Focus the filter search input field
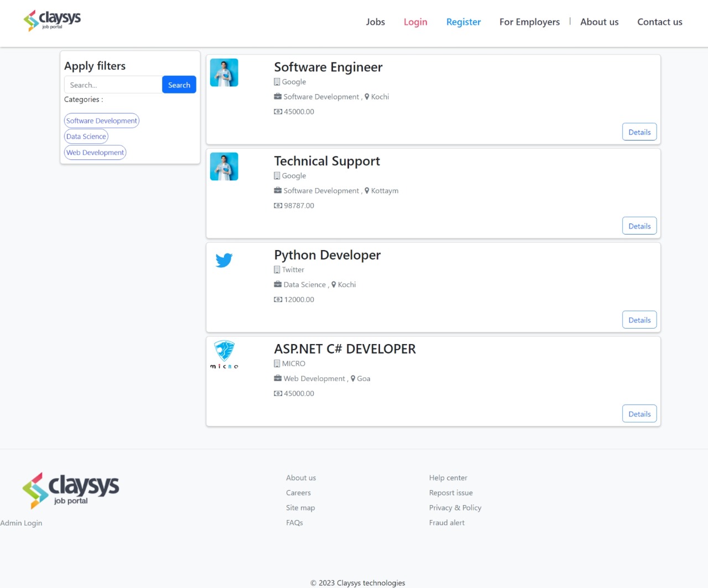The width and height of the screenshot is (708, 588). click(113, 85)
